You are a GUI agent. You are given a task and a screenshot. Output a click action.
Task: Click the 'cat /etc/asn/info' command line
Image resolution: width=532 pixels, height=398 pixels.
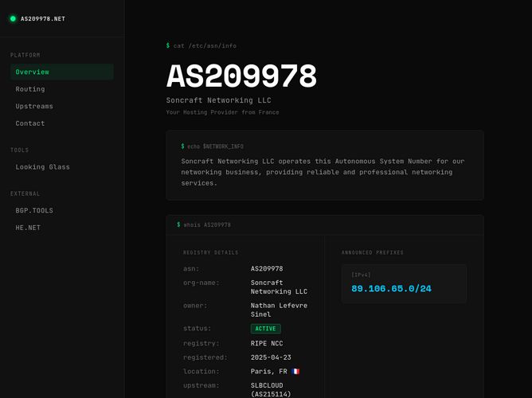(201, 45)
